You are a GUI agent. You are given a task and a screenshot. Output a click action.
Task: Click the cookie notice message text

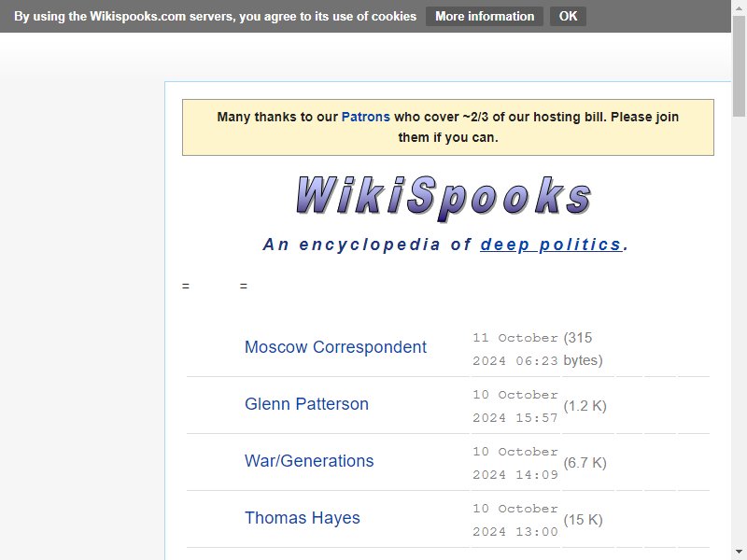[x=215, y=16]
